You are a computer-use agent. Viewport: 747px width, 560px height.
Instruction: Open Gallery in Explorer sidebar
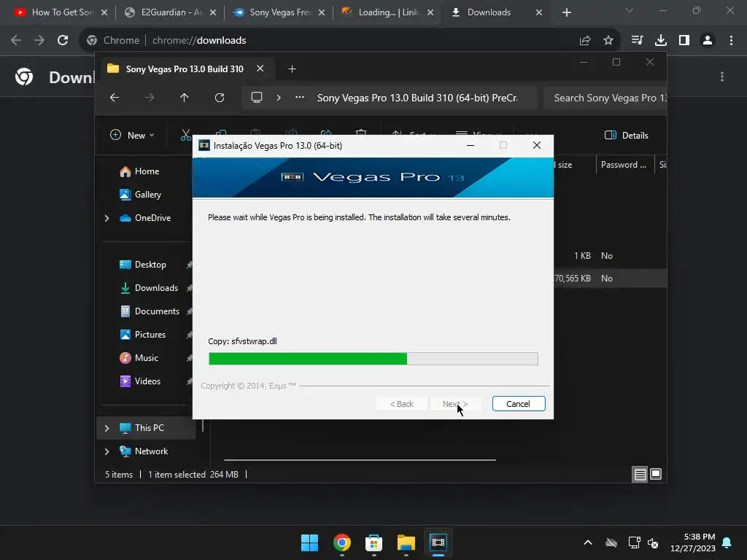pyautogui.click(x=147, y=195)
